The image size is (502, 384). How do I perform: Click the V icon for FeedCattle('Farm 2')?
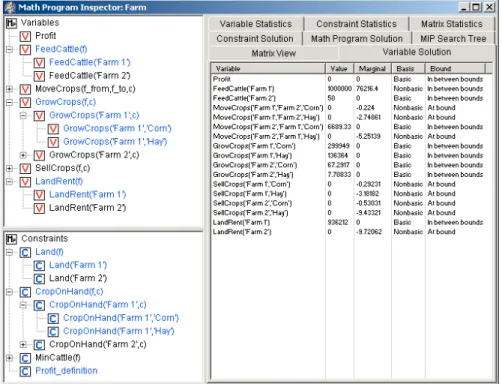[x=39, y=76]
